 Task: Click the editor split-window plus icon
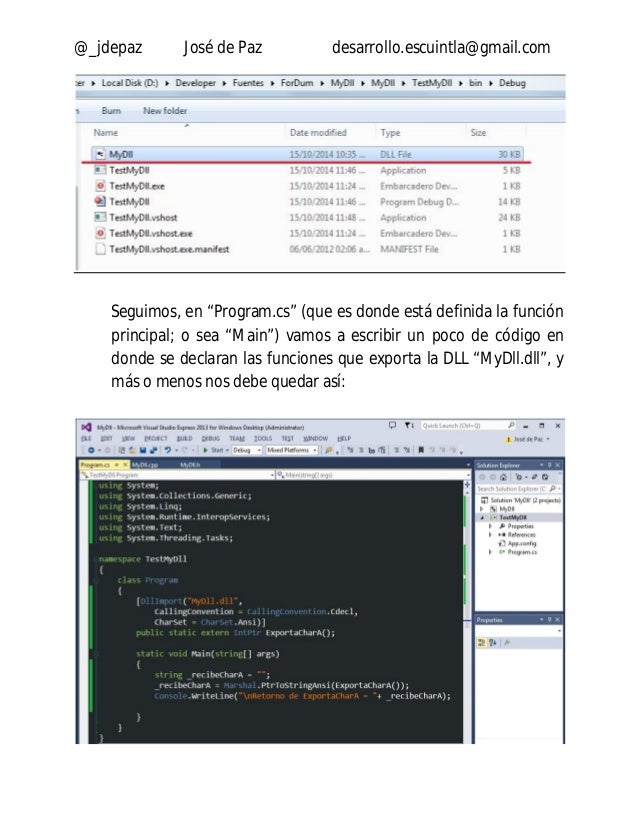(467, 485)
